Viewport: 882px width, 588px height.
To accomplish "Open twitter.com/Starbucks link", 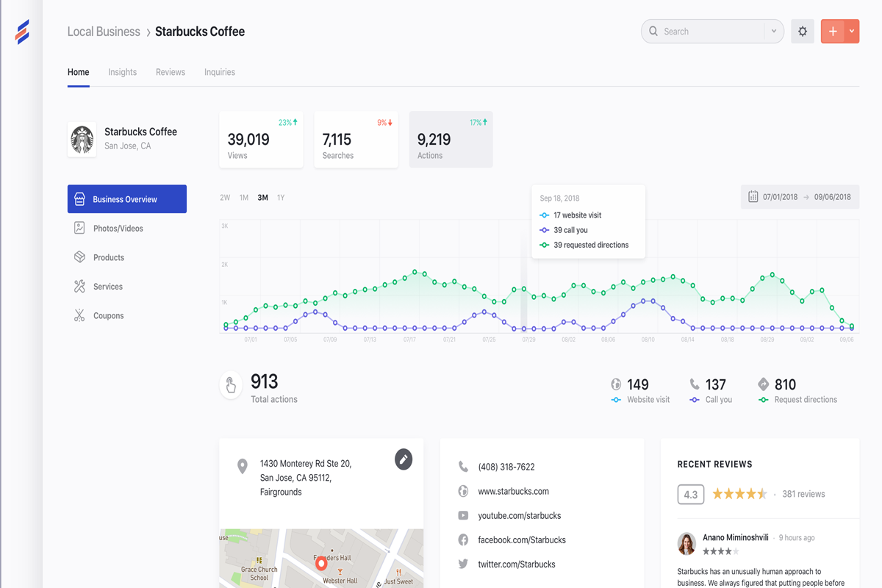I will point(517,564).
